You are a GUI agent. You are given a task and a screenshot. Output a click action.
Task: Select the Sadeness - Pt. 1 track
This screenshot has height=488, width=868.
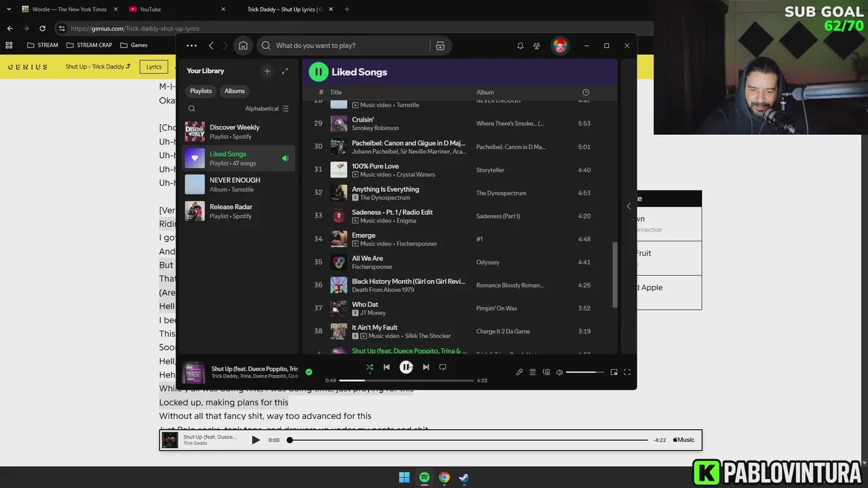(x=459, y=216)
